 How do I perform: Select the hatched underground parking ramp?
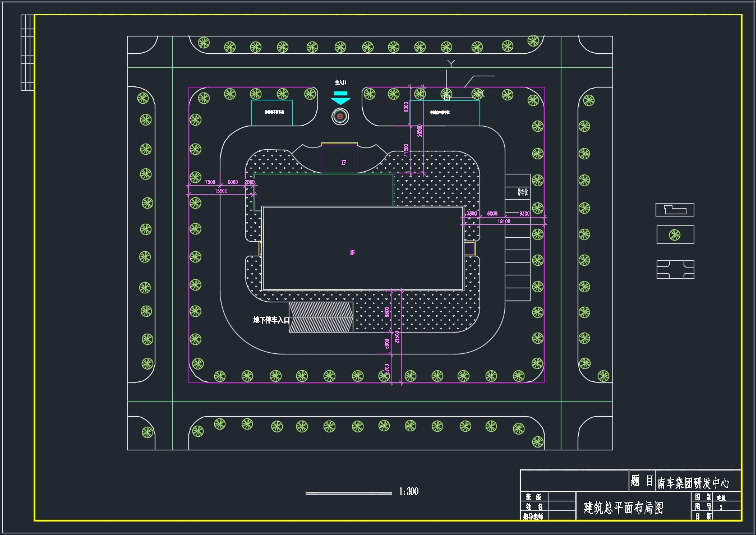click(x=321, y=317)
